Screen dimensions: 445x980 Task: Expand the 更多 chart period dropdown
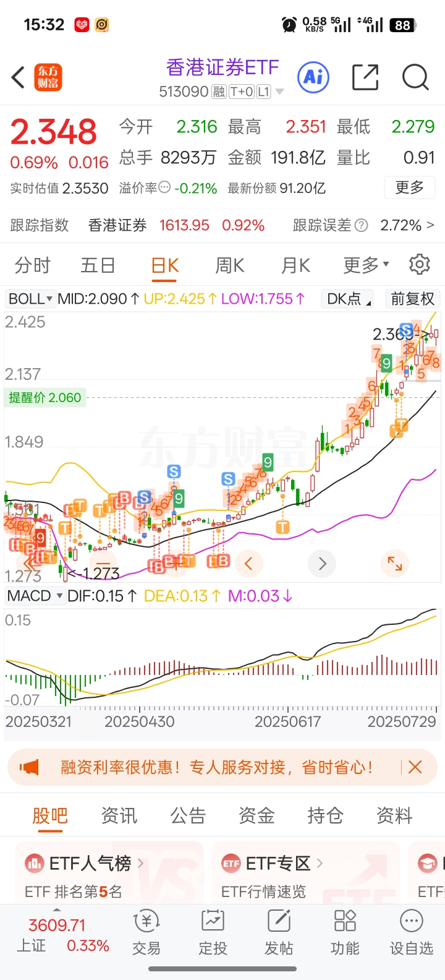[x=367, y=265]
